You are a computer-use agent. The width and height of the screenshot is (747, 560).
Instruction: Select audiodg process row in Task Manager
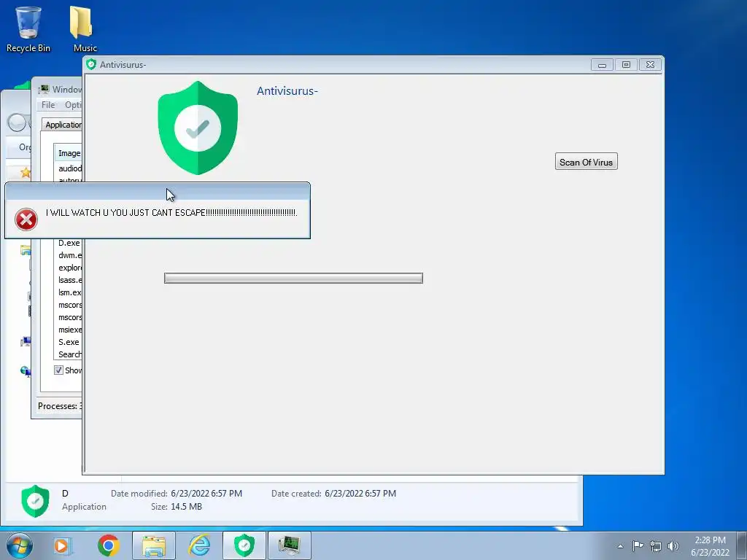coord(69,168)
